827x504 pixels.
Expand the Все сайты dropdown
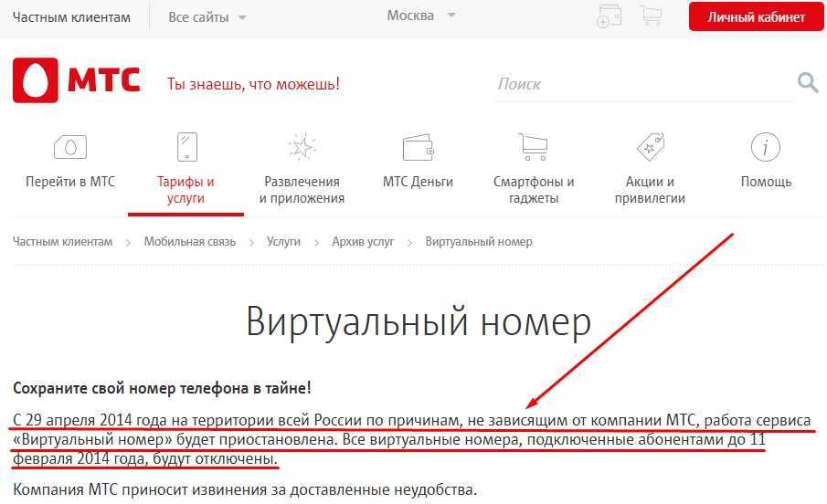207,17
